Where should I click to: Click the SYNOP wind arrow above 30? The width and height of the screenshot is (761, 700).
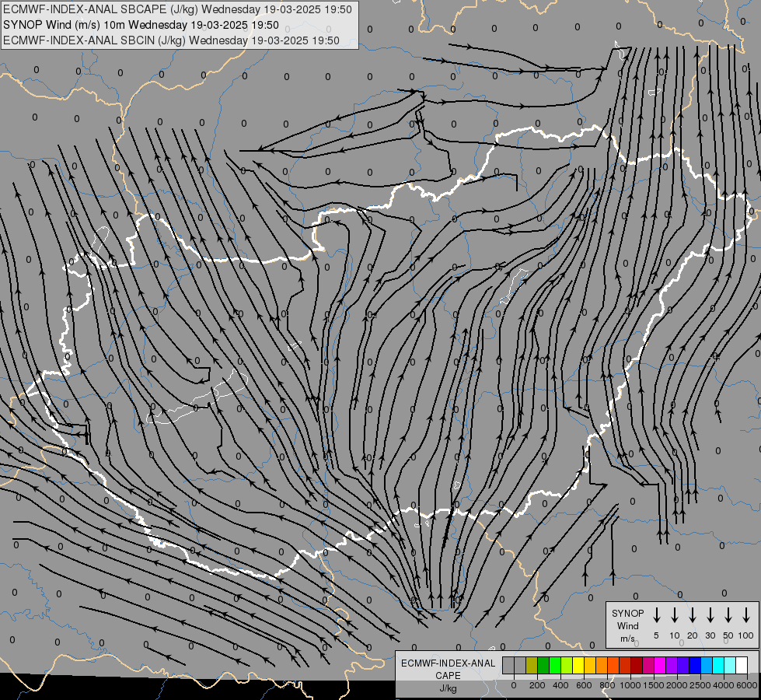pyautogui.click(x=710, y=614)
